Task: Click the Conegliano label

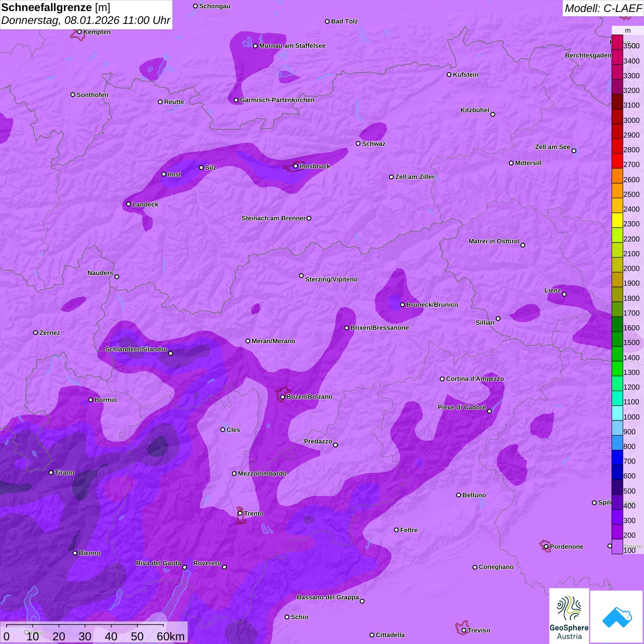Action: 496,567
